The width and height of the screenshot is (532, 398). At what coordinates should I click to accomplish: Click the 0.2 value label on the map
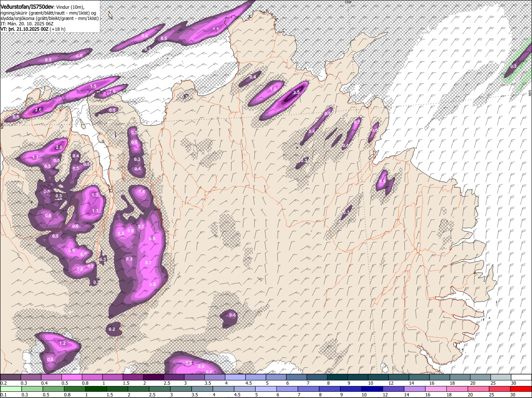click(x=112, y=329)
